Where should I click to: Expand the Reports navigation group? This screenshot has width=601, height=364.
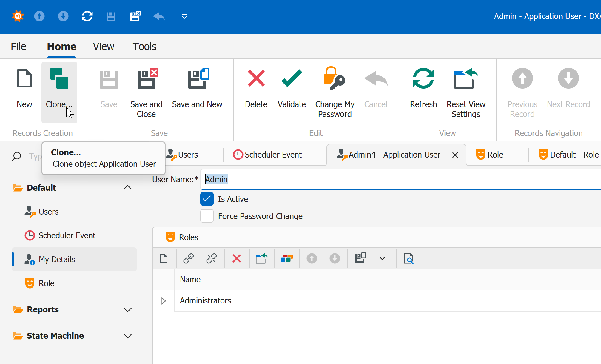128,310
